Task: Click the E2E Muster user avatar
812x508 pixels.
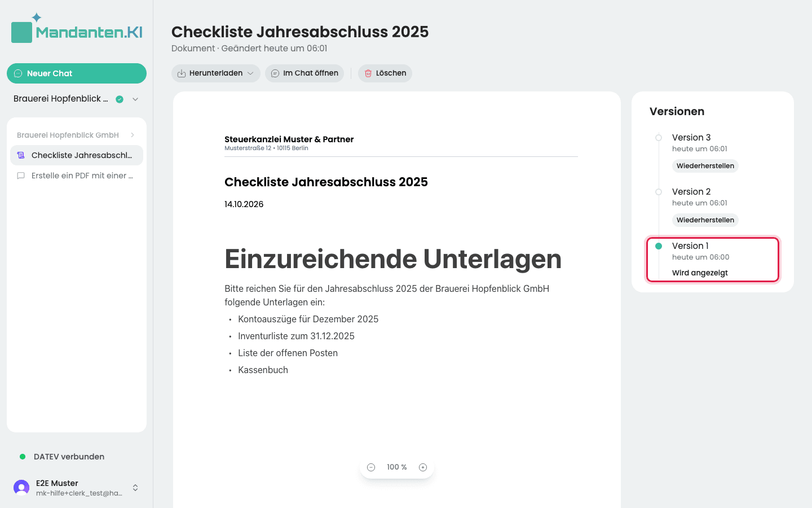Action: [x=21, y=488]
